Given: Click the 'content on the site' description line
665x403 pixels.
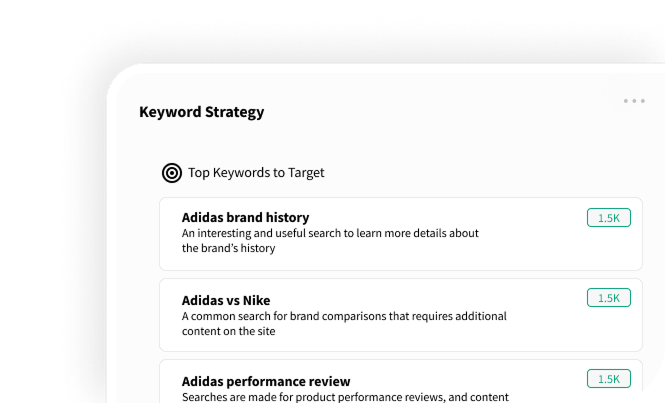Looking at the screenshot, I should tap(228, 331).
